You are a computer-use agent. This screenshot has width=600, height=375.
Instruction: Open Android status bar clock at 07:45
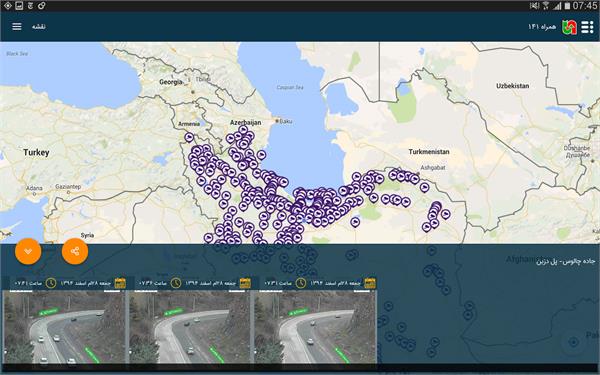click(x=585, y=6)
